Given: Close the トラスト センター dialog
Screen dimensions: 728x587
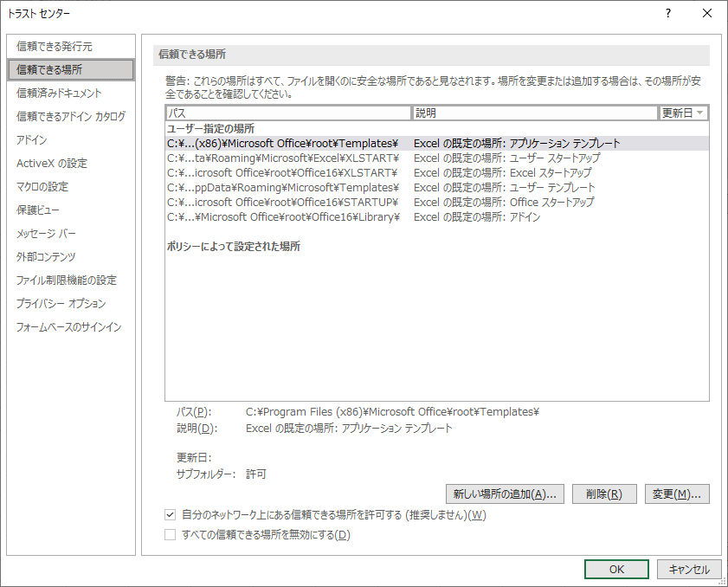Looking at the screenshot, I should [706, 13].
